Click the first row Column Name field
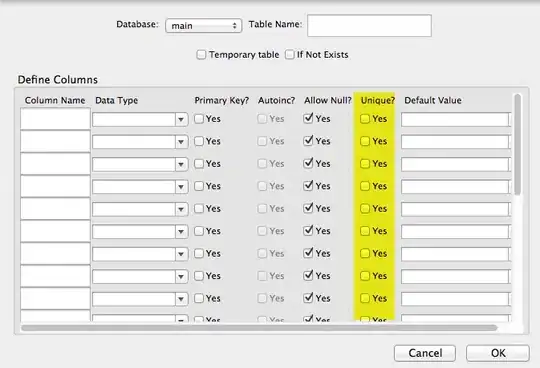540x368 pixels. pos(55,119)
